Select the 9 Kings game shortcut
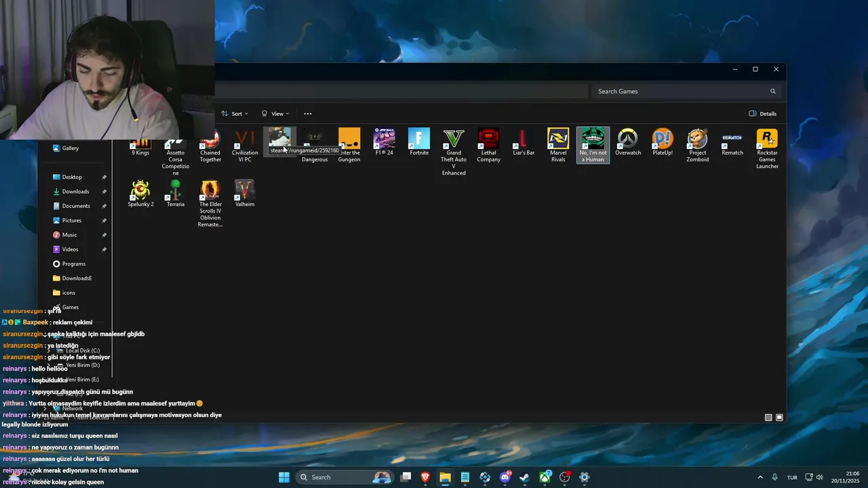This screenshot has height=488, width=868. [x=140, y=143]
